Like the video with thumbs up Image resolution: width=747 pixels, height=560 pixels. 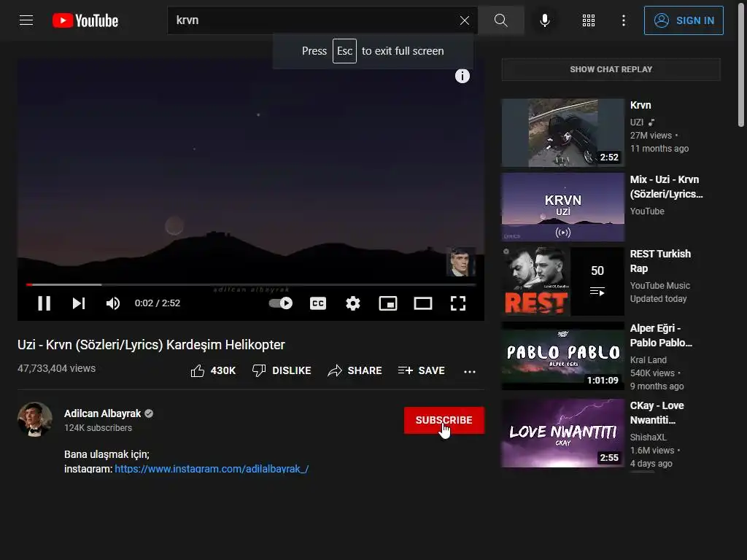(213, 370)
